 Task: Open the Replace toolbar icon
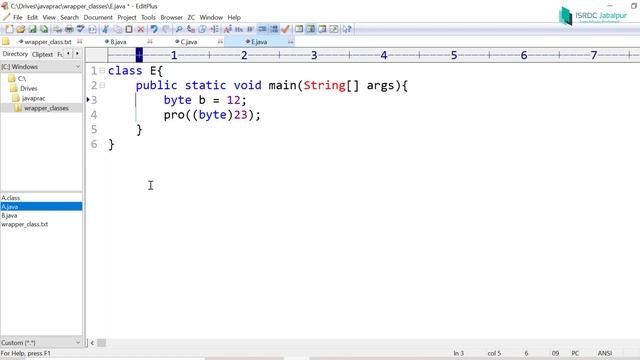coord(190,29)
